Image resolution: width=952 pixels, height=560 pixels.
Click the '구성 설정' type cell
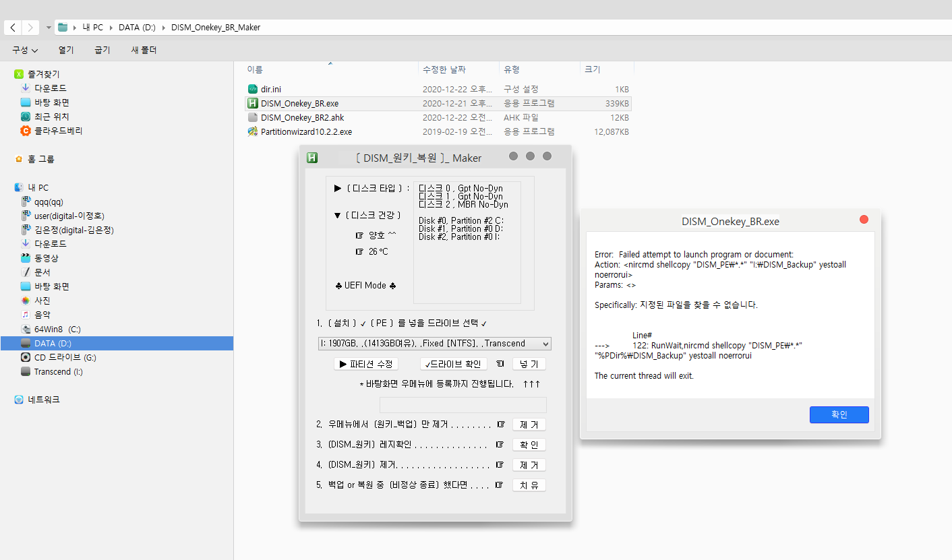pyautogui.click(x=521, y=89)
